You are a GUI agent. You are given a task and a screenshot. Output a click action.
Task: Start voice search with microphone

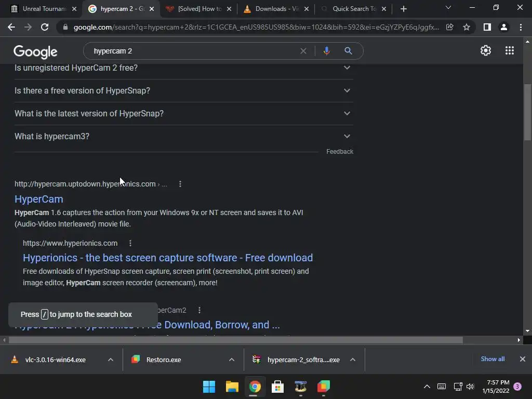326,51
